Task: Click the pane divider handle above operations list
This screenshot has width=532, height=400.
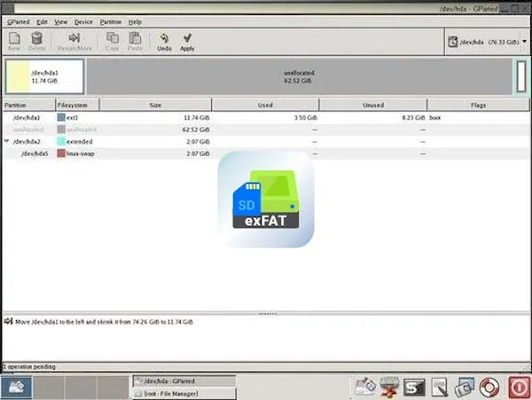Action: point(267,314)
